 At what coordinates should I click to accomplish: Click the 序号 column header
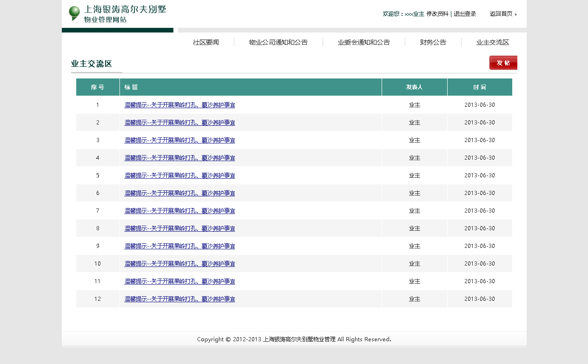[x=98, y=87]
